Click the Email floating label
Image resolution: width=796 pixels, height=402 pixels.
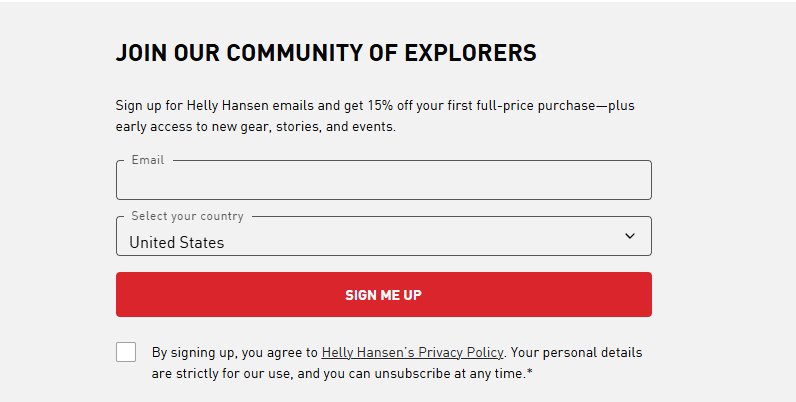148,160
